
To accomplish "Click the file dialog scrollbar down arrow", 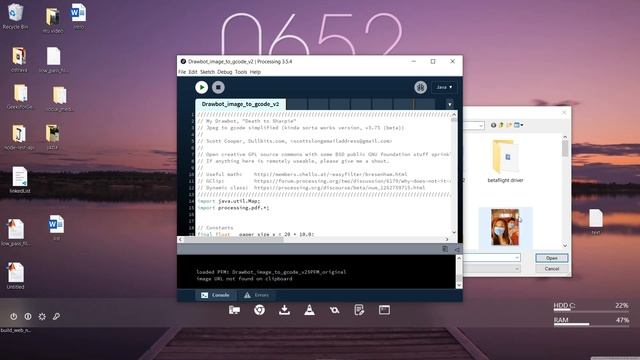I will pyautogui.click(x=565, y=246).
